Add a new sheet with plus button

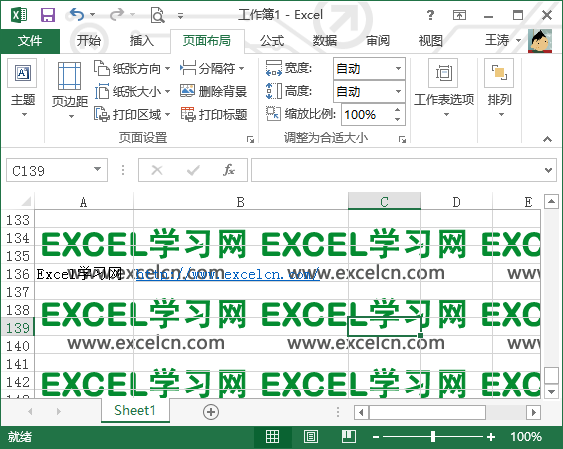[211, 412]
